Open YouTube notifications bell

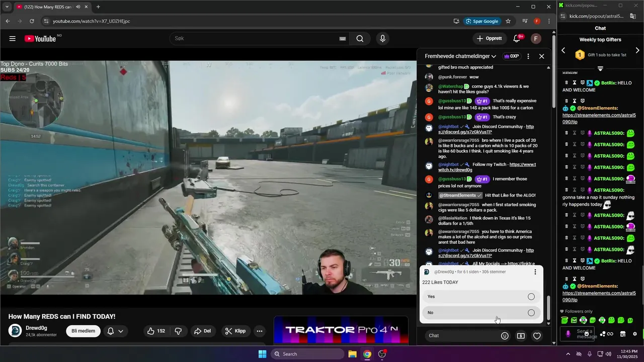point(516,39)
